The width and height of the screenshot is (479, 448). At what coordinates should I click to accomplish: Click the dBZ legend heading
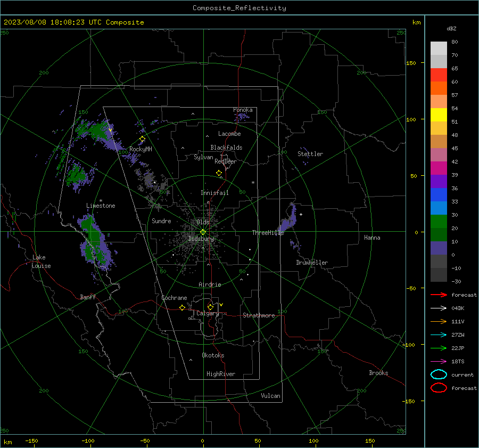[451, 28]
